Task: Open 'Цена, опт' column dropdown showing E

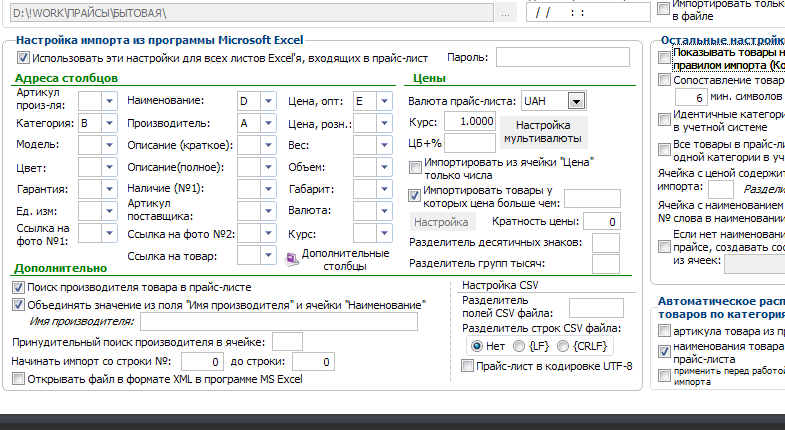Action: pos(384,101)
